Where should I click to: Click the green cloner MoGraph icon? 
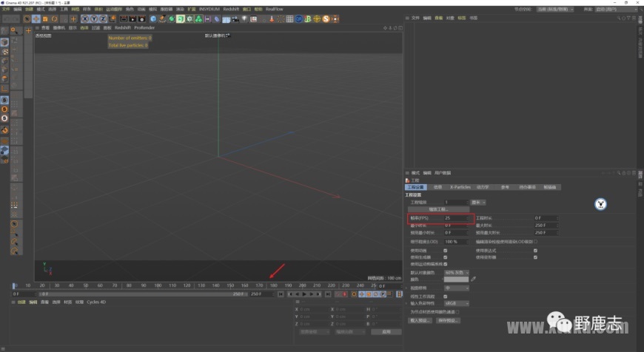198,19
